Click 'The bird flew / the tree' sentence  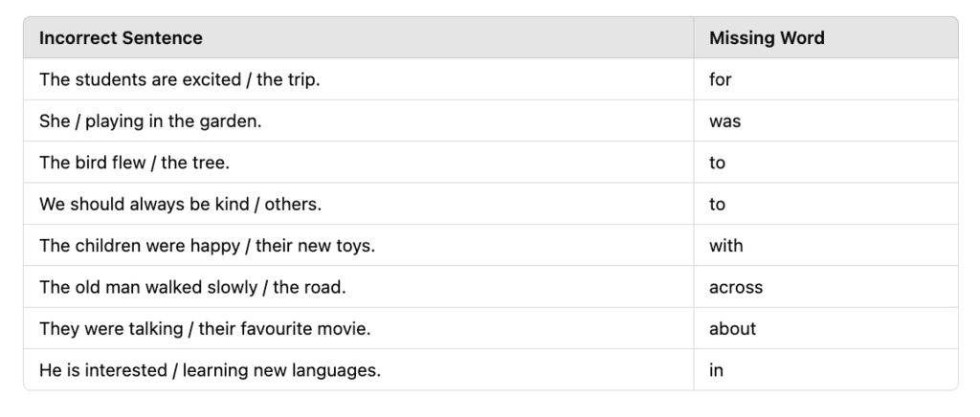[x=134, y=163]
